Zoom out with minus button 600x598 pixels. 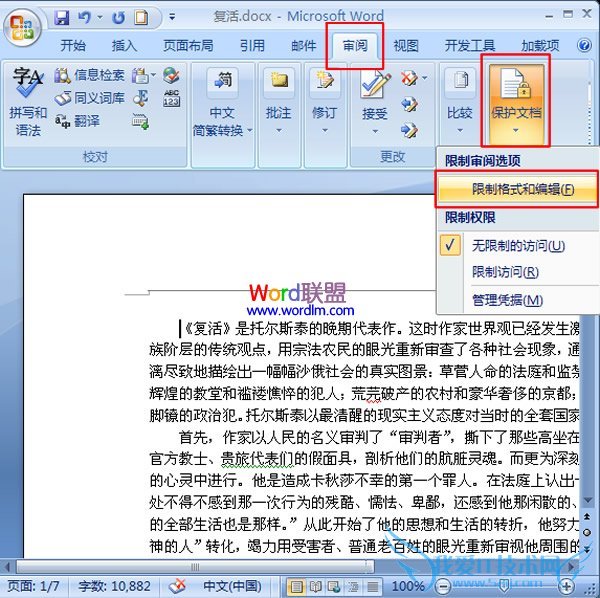443,586
